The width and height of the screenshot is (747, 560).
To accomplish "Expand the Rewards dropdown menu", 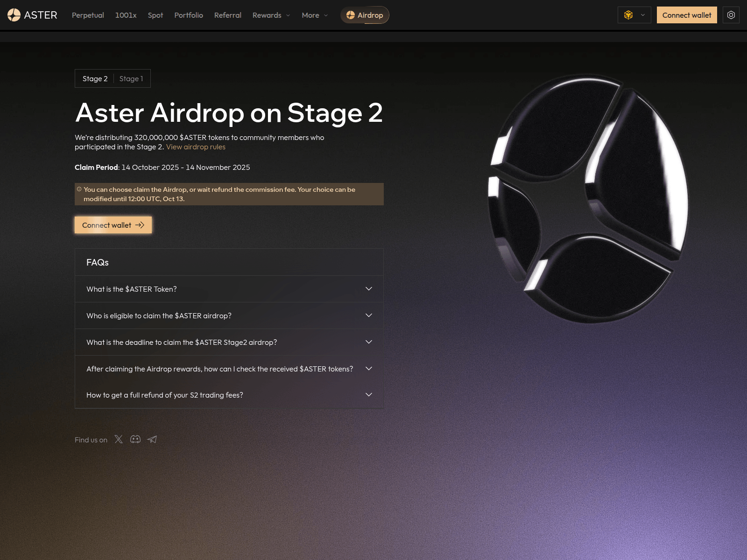I will click(271, 15).
